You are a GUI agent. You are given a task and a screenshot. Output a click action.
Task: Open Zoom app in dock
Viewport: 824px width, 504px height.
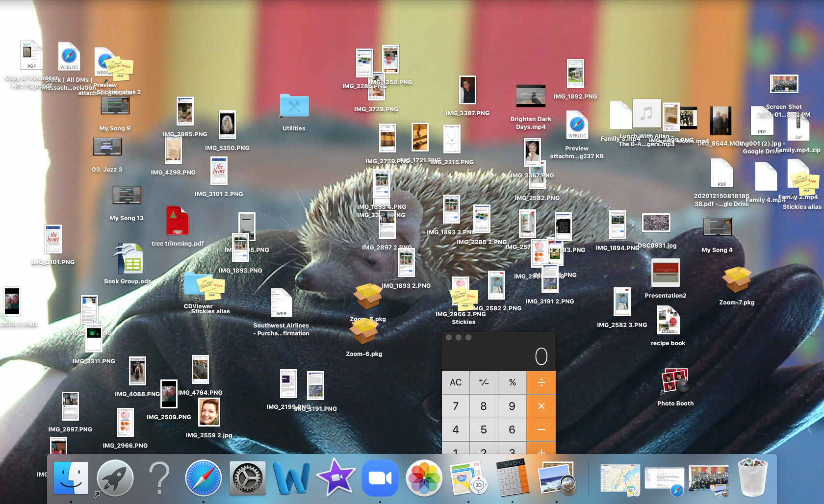(380, 478)
